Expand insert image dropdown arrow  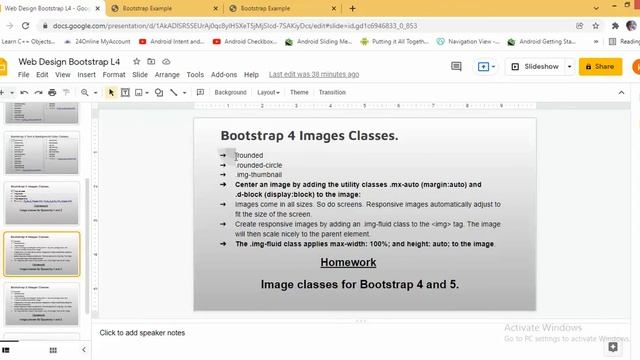(x=147, y=93)
